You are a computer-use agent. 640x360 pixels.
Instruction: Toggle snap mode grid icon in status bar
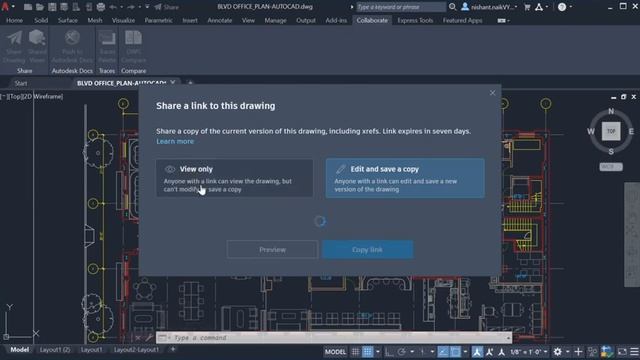click(368, 352)
